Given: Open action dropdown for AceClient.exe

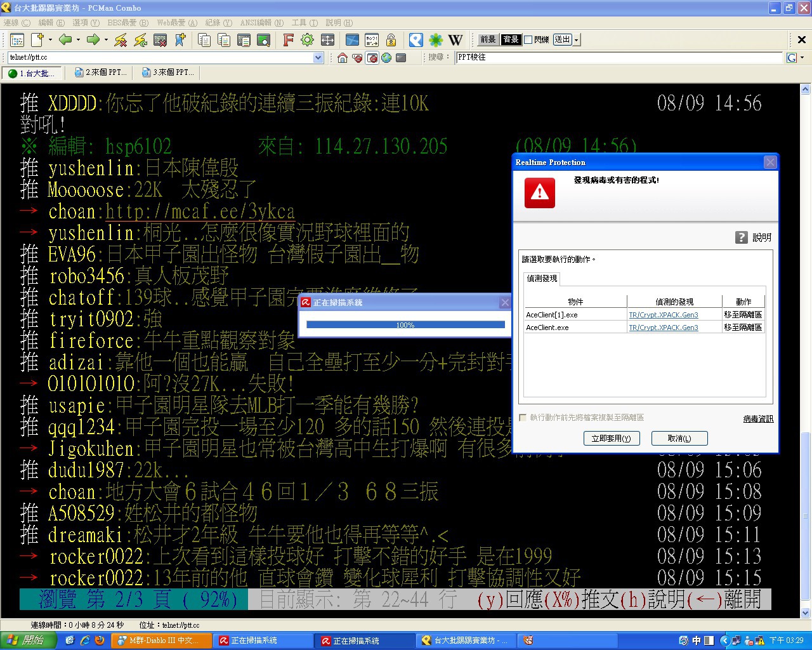Looking at the screenshot, I should (x=743, y=328).
